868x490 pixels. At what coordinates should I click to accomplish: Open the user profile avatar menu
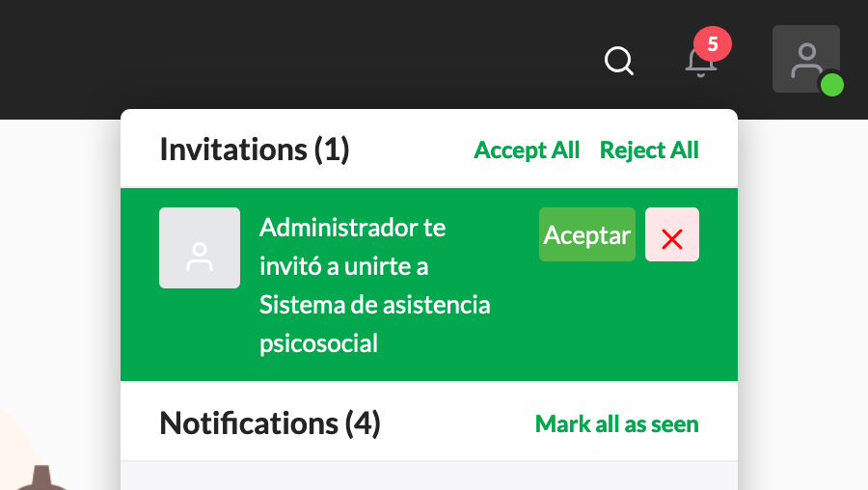(806, 59)
